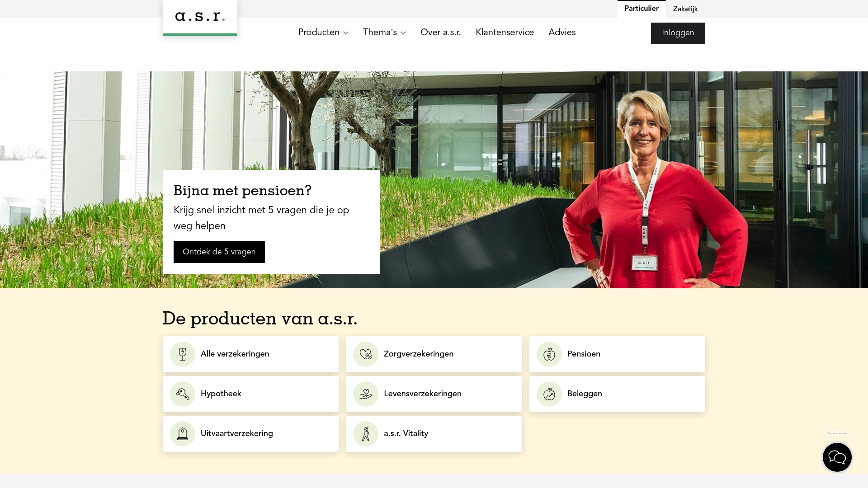This screenshot has width=868, height=488.
Task: Expand the Thema's dropdown chevron
Action: click(403, 33)
